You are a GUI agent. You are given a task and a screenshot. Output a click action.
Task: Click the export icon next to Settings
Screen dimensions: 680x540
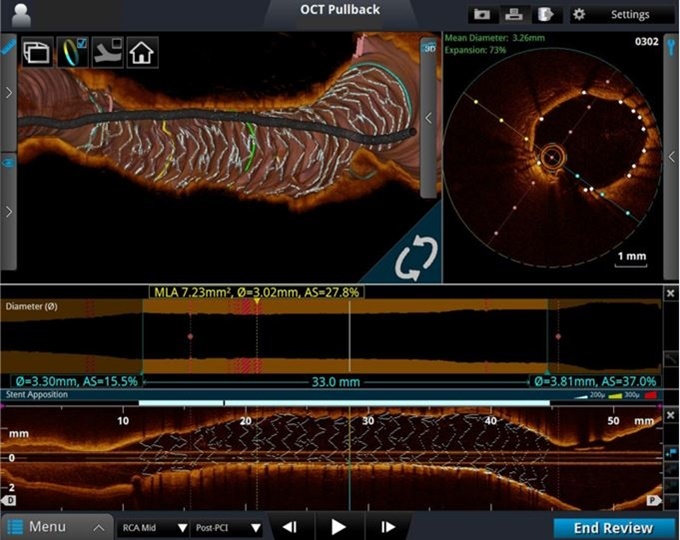(545, 15)
